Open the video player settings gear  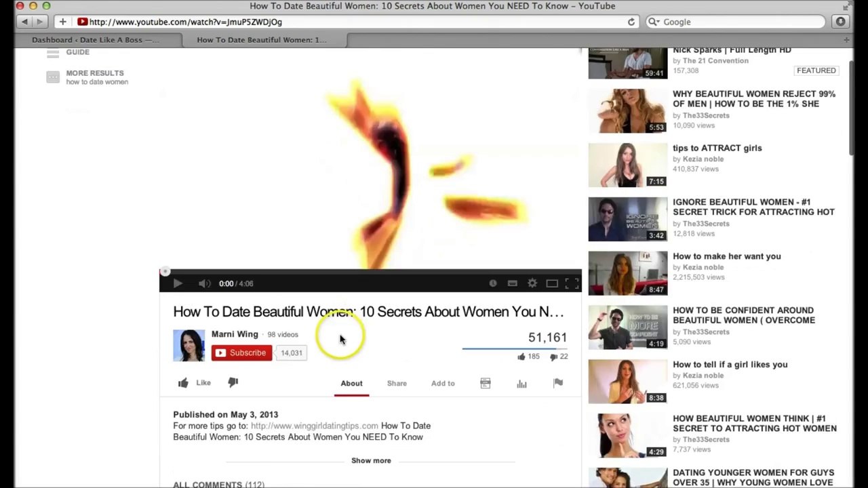[x=532, y=283]
